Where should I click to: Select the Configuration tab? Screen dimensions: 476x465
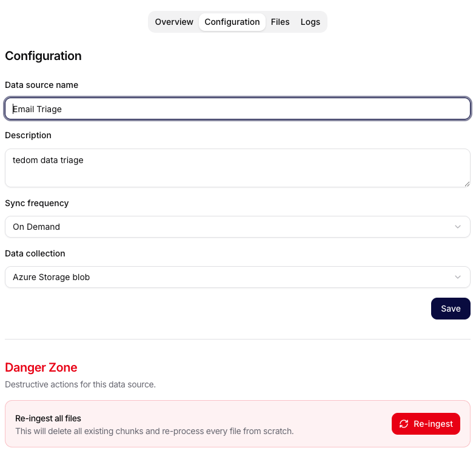(232, 22)
